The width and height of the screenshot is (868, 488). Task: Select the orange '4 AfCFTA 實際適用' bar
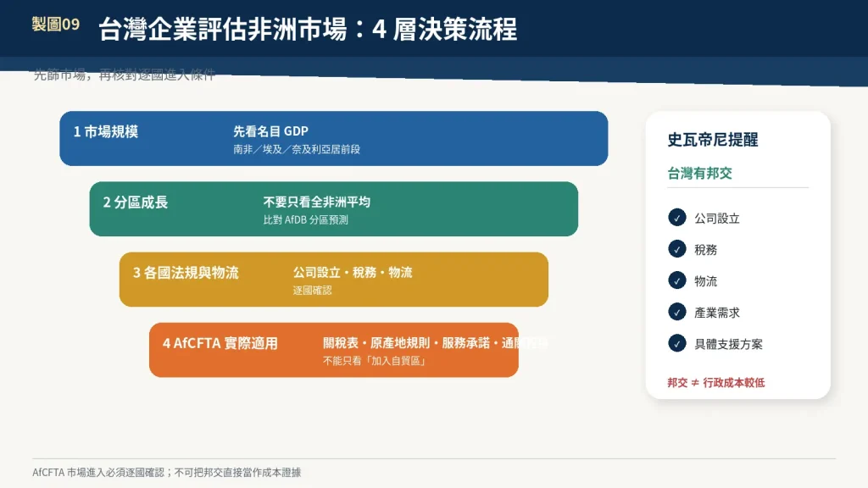point(334,350)
